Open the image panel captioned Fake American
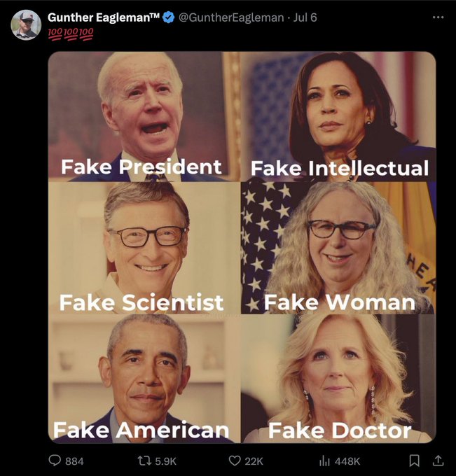The image size is (456, 476). pyautogui.click(x=144, y=378)
